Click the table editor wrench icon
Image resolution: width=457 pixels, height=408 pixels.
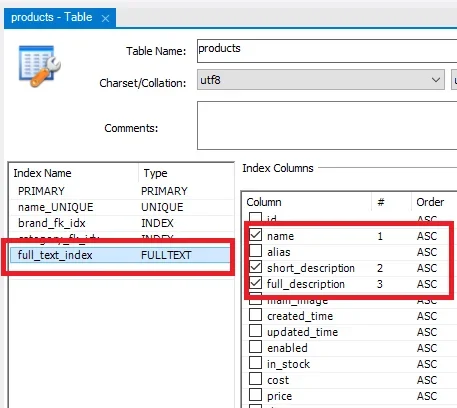40,67
